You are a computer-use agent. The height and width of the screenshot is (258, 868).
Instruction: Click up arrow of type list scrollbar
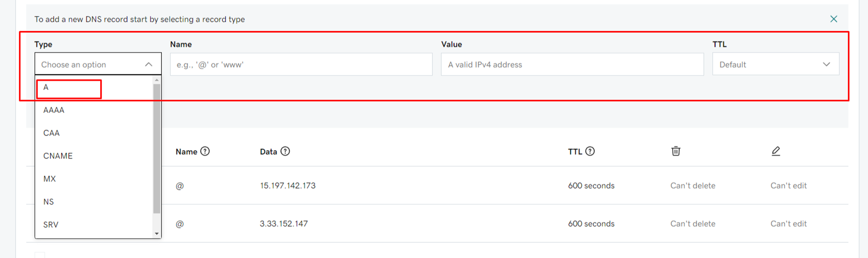[x=157, y=80]
